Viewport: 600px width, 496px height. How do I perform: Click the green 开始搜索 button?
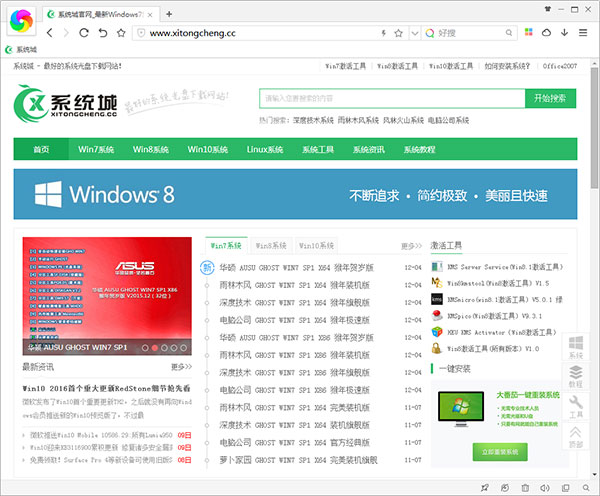point(550,98)
